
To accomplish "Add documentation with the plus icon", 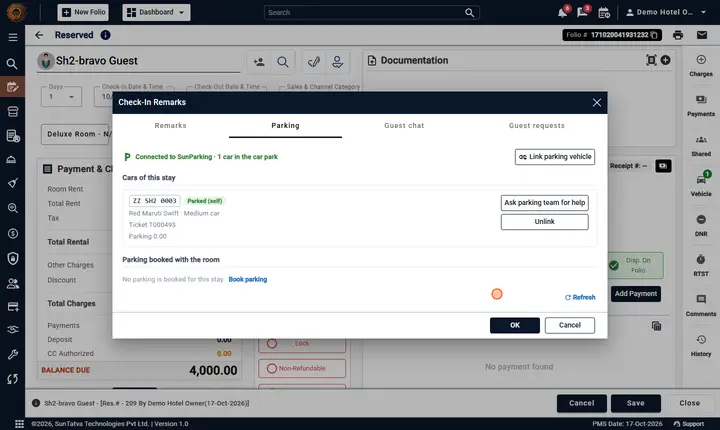I will 665,60.
